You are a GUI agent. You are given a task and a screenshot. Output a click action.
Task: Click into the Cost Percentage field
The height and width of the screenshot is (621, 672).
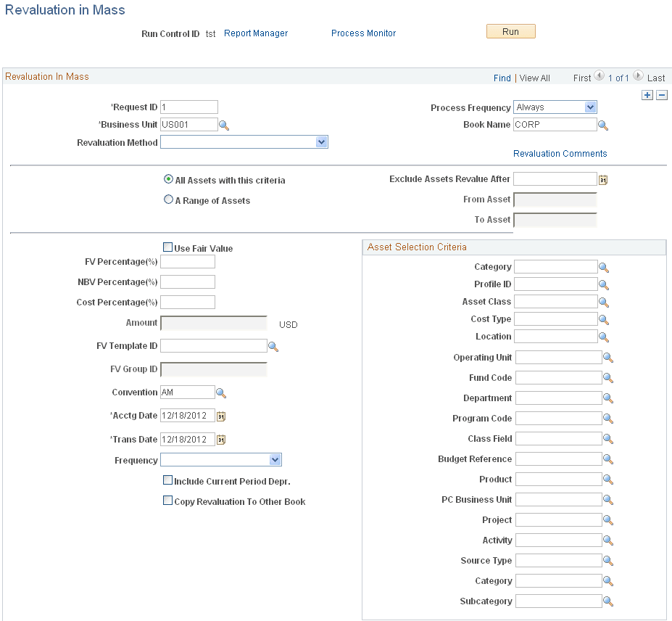coord(188,303)
